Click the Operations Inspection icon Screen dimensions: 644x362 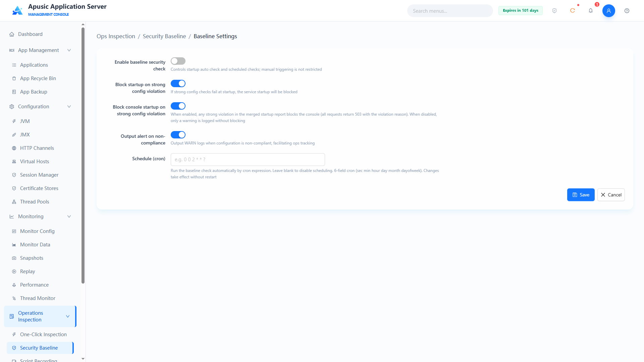(x=12, y=316)
